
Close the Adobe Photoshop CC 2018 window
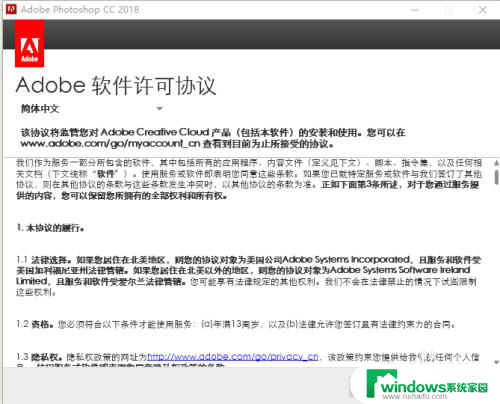point(482,10)
